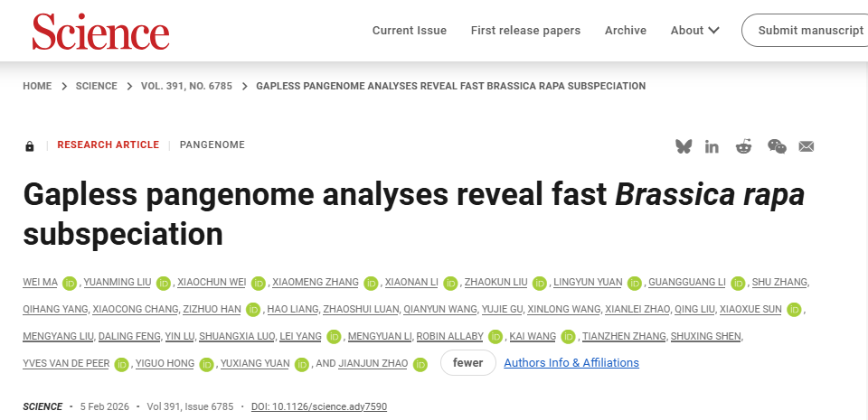Screen dimensions: 868x420
Task: Click ORCID icon beside Robin Allaby
Action: pos(495,337)
